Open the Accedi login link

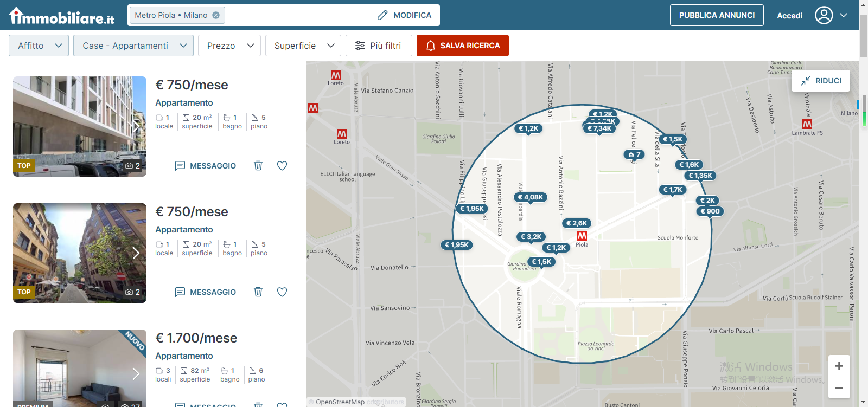click(x=789, y=16)
